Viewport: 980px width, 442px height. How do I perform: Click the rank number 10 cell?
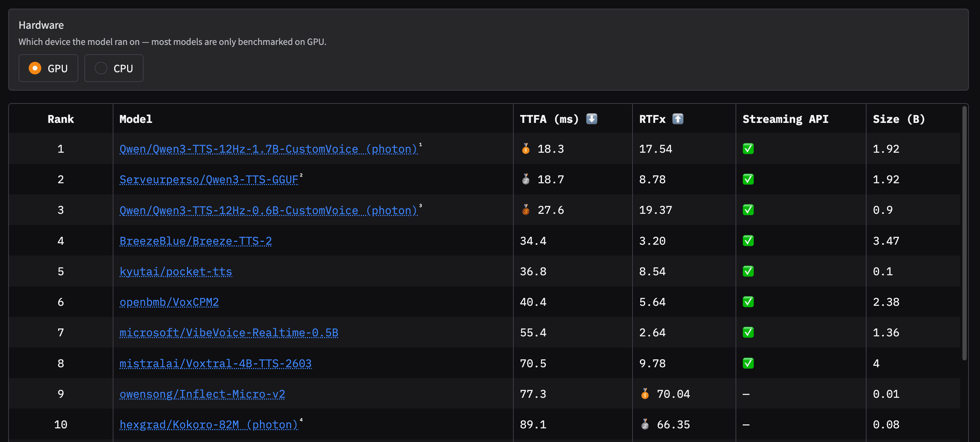pyautogui.click(x=61, y=424)
